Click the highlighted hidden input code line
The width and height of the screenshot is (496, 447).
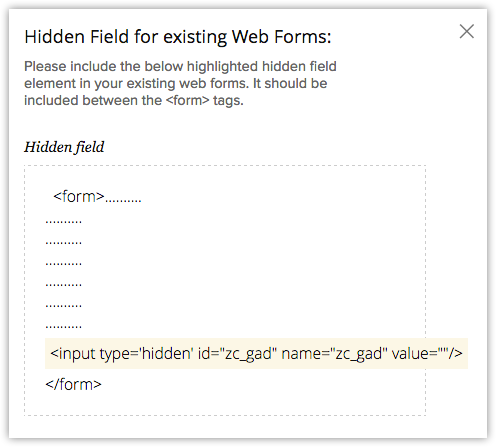256,353
